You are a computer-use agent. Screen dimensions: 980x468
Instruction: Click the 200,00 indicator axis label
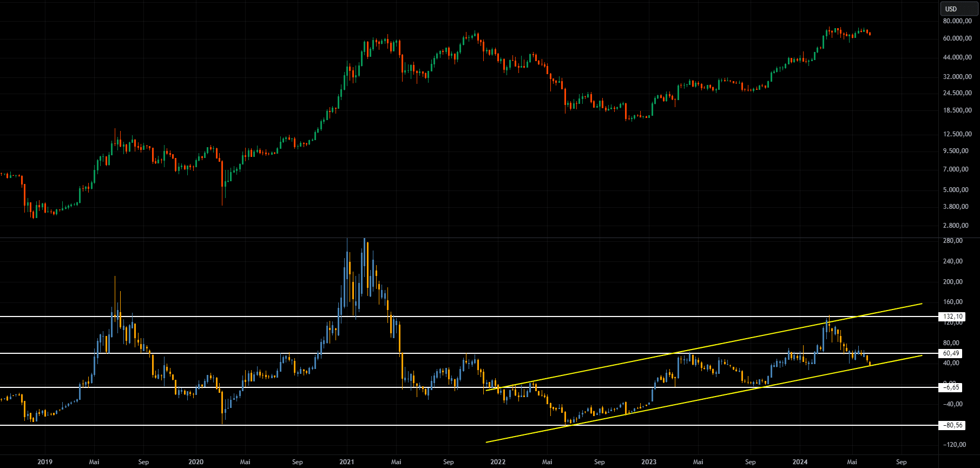[953, 282]
